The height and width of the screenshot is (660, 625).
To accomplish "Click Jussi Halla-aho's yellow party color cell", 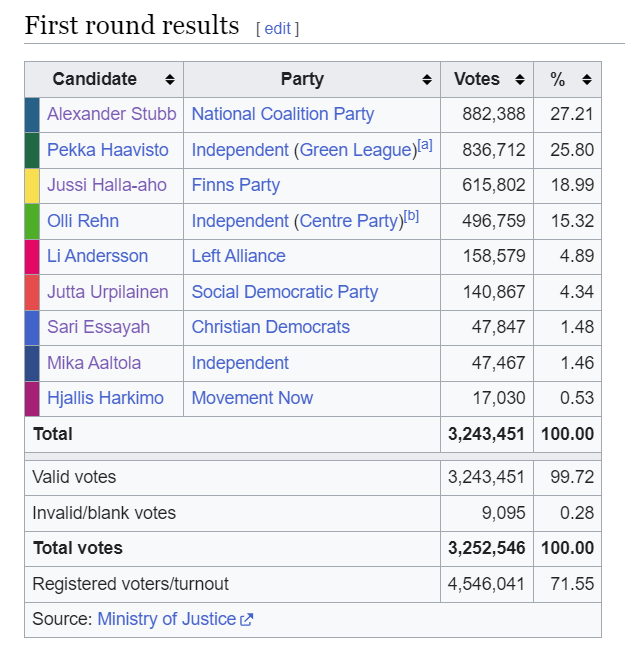I will tap(32, 186).
